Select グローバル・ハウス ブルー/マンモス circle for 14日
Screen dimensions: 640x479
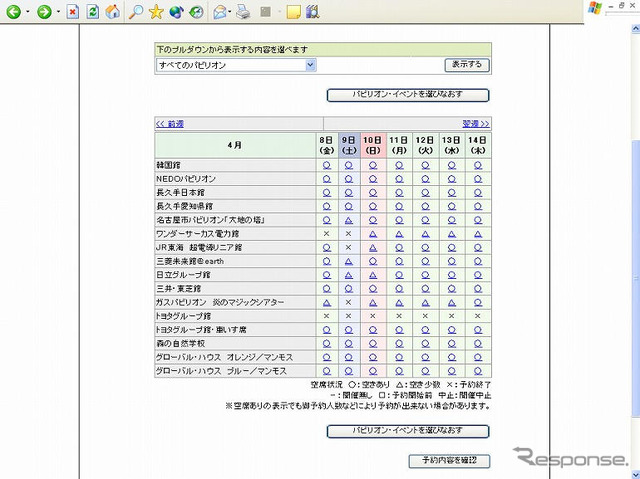pos(478,371)
